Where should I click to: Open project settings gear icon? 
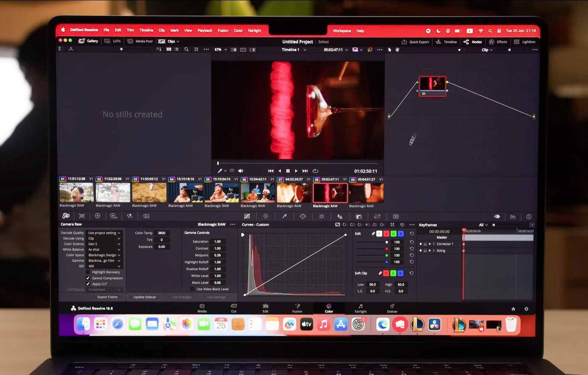point(526,309)
